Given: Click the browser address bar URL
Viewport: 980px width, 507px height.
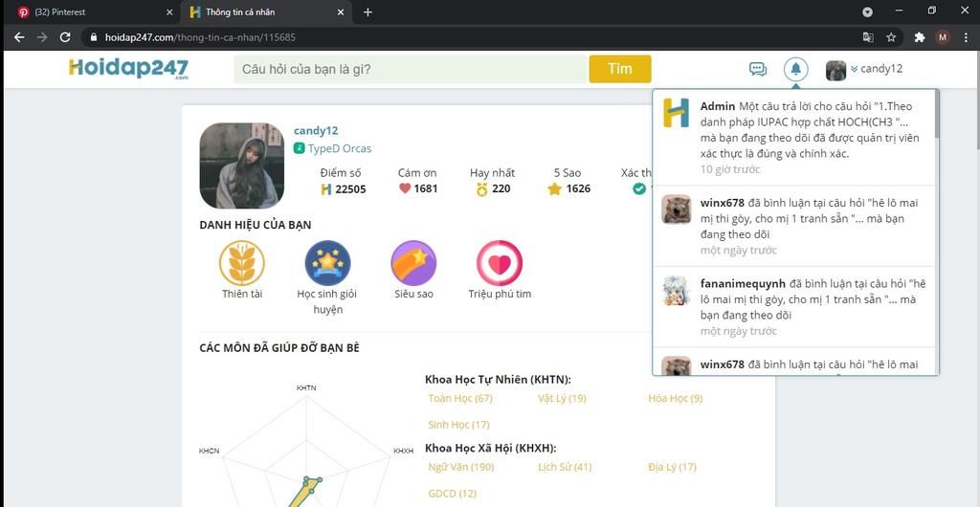Looking at the screenshot, I should pyautogui.click(x=200, y=37).
